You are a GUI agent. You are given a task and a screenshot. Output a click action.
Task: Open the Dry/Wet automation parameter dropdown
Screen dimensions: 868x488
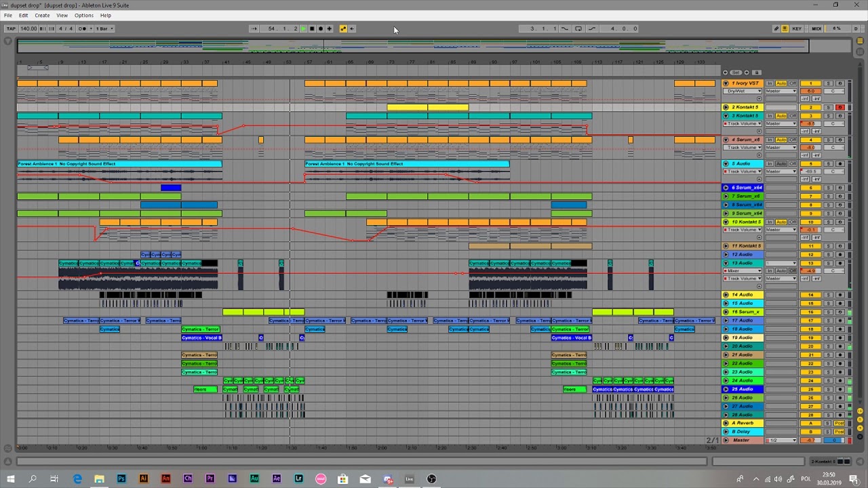(x=743, y=91)
